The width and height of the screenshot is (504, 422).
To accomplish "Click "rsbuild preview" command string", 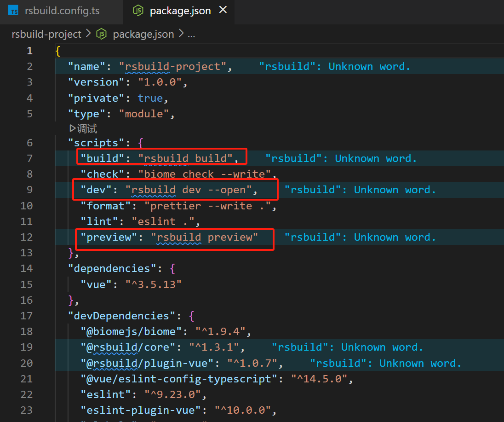I will point(205,237).
